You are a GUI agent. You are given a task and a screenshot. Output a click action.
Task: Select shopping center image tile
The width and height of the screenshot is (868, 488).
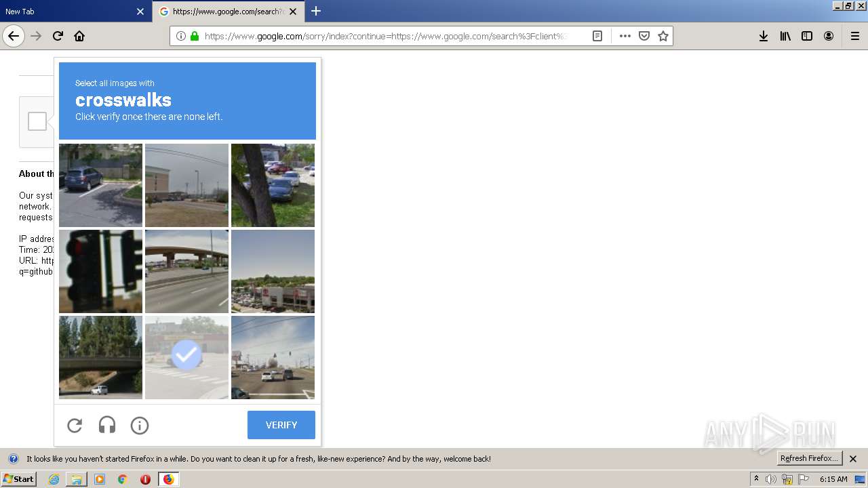point(273,271)
